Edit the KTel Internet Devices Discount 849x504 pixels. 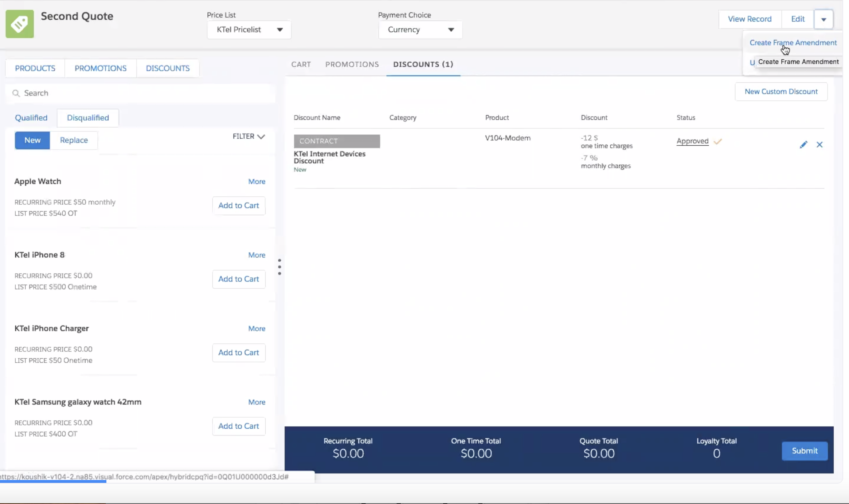tap(803, 145)
